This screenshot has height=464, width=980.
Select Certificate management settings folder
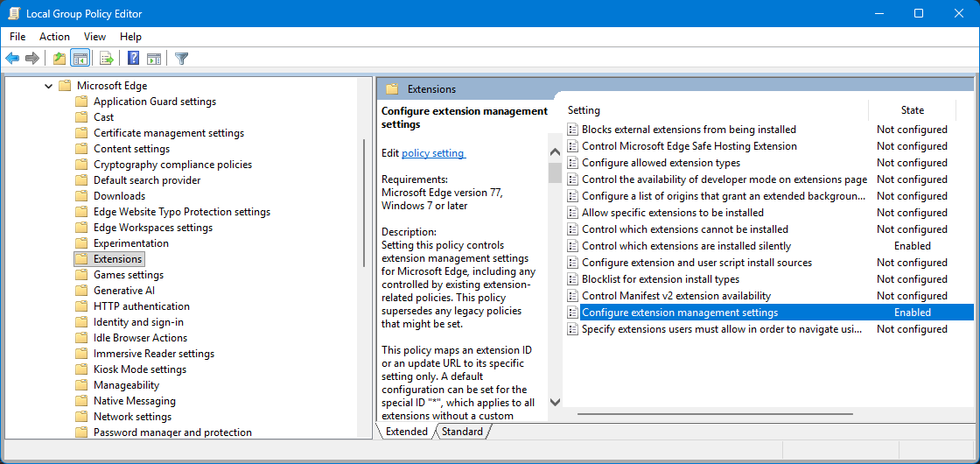pyautogui.click(x=169, y=132)
